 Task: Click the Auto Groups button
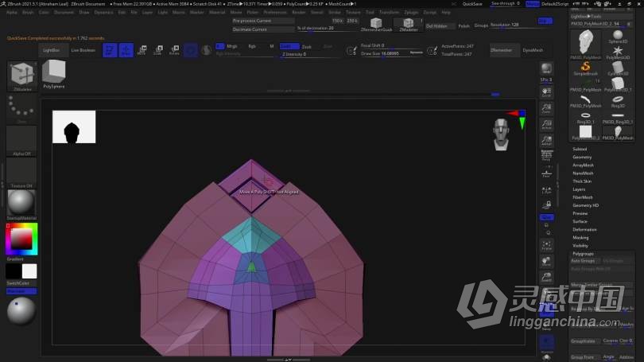pos(585,261)
